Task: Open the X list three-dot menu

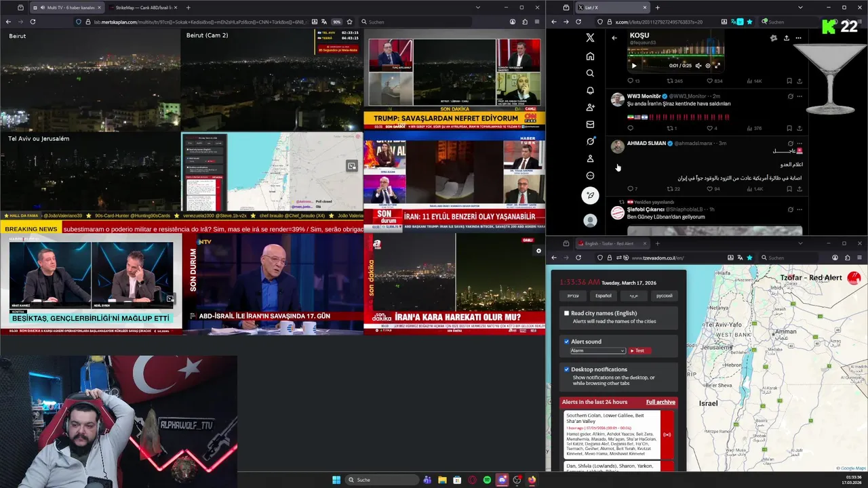Action: (799, 38)
